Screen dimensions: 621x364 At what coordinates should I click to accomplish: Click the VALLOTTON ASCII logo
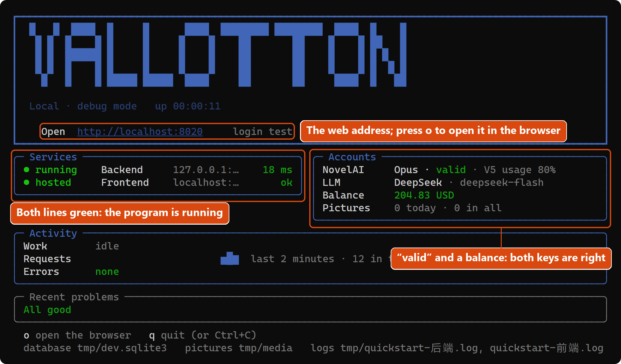(x=218, y=54)
